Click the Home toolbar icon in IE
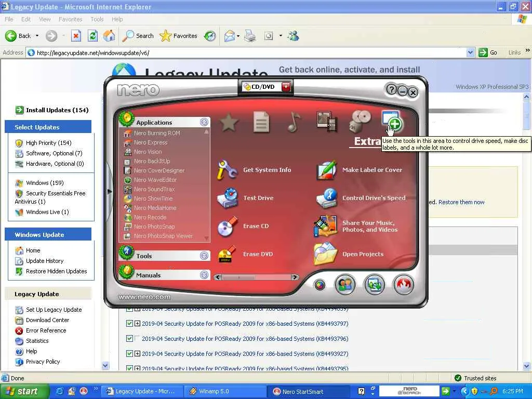This screenshot has height=399, width=532. (x=109, y=36)
